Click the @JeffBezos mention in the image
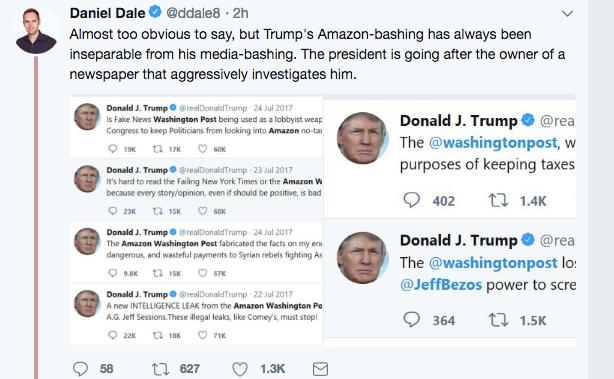This screenshot has width=614, height=379. (x=441, y=285)
